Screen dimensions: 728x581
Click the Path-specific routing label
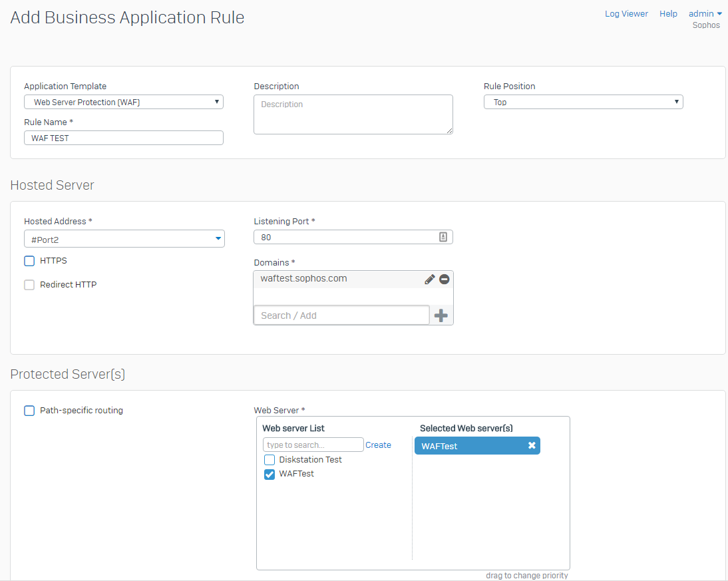pos(81,411)
